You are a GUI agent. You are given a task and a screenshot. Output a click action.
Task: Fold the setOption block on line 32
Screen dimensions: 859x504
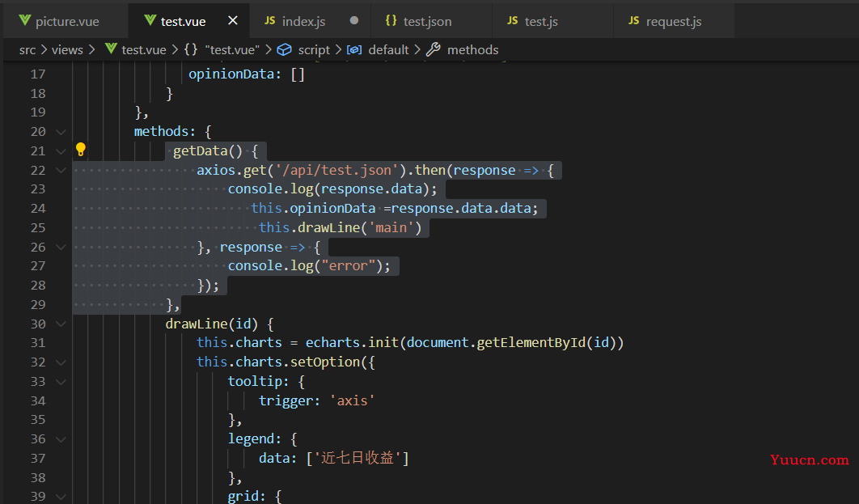coord(61,362)
